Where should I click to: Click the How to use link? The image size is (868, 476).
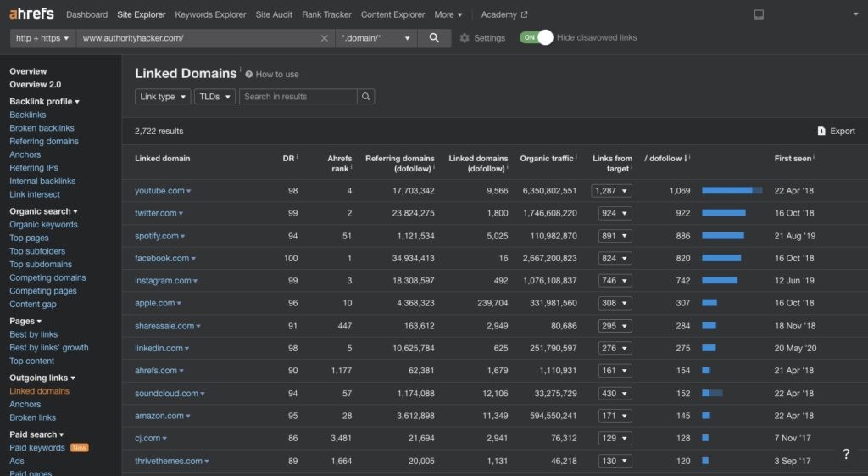click(276, 75)
